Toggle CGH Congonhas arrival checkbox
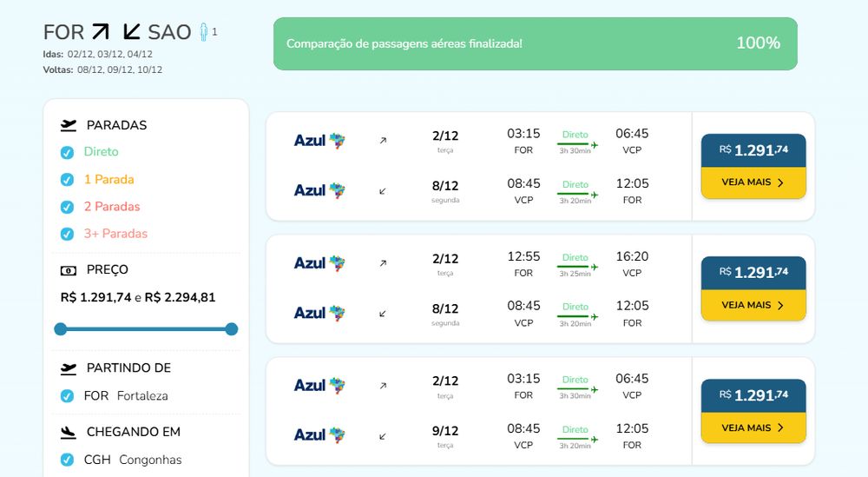The height and width of the screenshot is (477, 868). (x=67, y=460)
